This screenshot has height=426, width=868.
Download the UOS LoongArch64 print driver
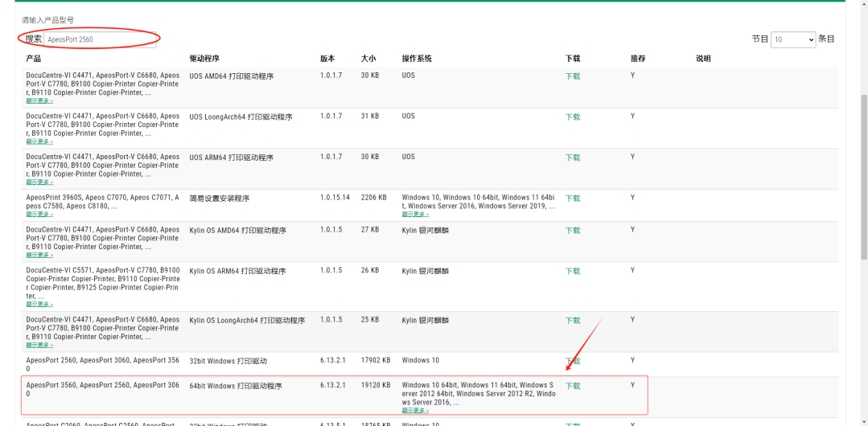coord(573,117)
